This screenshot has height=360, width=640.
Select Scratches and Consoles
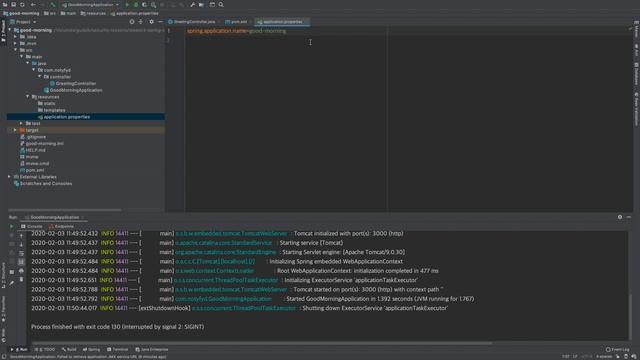[43, 184]
